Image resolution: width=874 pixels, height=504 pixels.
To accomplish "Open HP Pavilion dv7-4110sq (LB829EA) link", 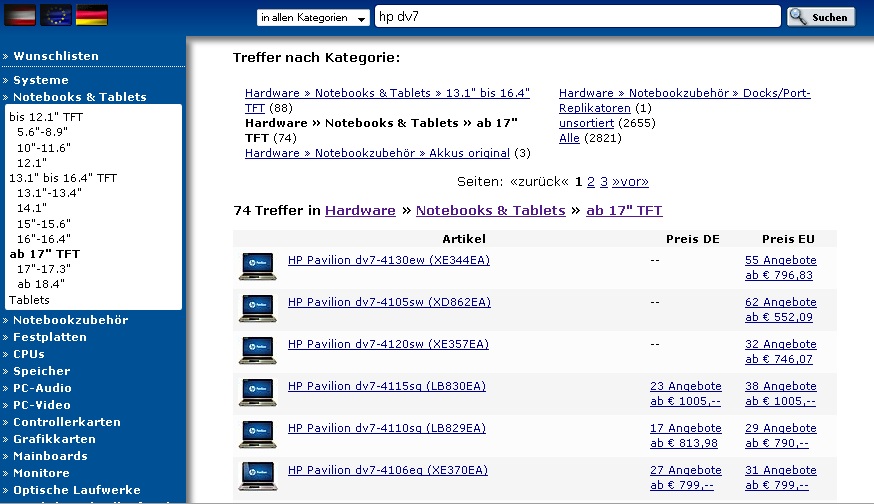I will point(387,428).
